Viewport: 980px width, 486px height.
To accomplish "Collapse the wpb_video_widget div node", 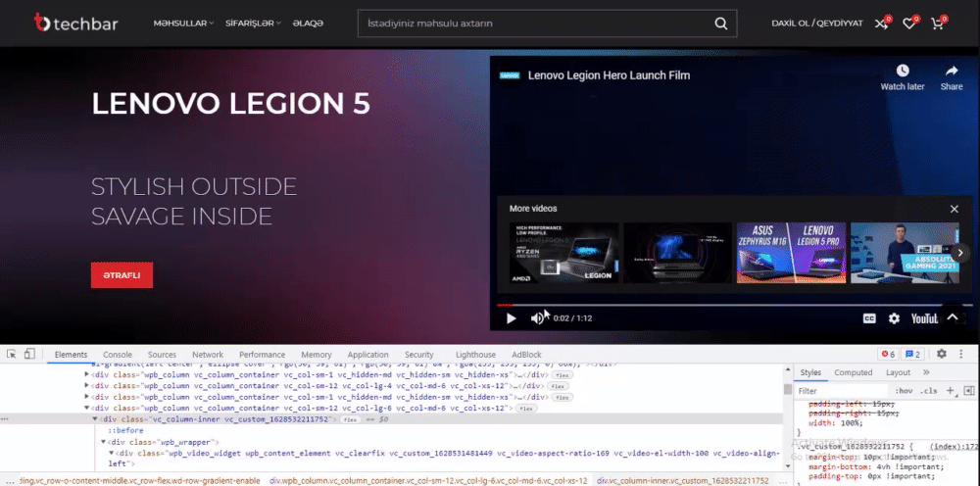I will pos(112,454).
